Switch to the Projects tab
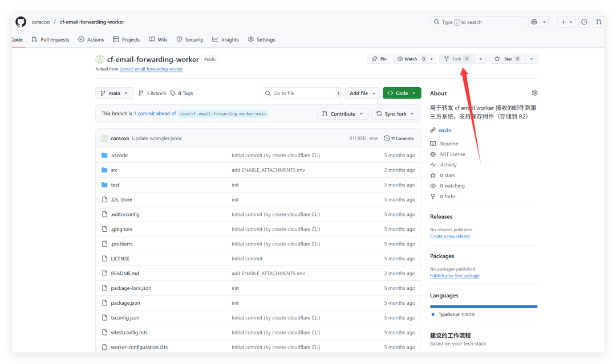 (126, 40)
